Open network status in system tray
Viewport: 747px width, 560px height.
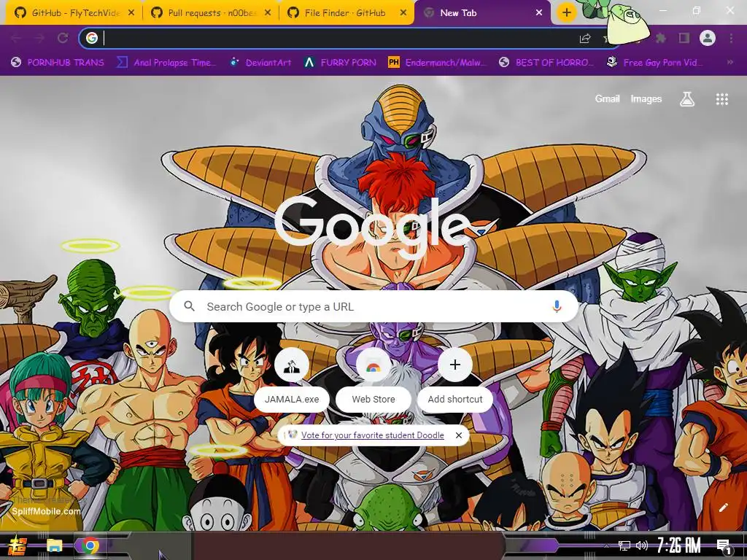tap(624, 545)
